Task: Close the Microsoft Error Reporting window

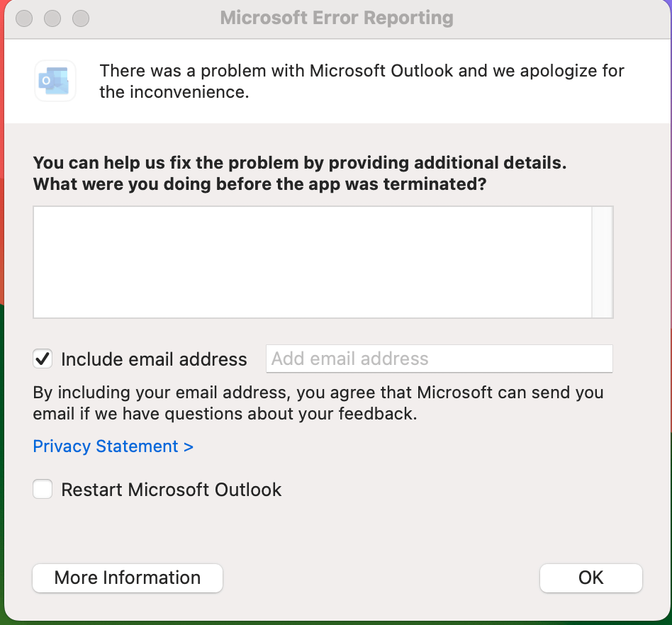Action: coord(24,18)
